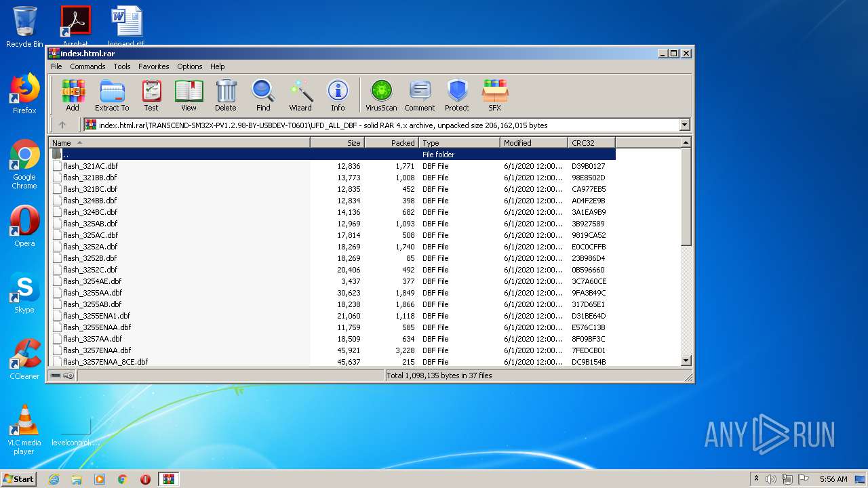Open the Start menu

(x=18, y=479)
